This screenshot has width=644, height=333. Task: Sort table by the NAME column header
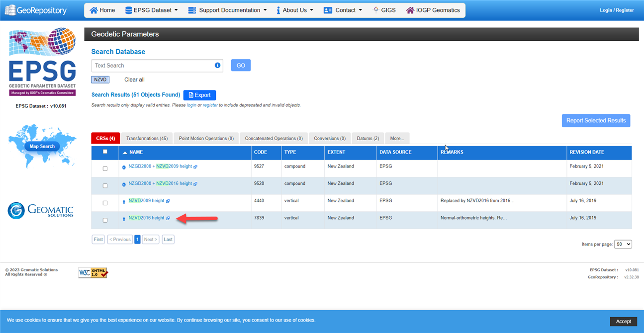pos(136,152)
